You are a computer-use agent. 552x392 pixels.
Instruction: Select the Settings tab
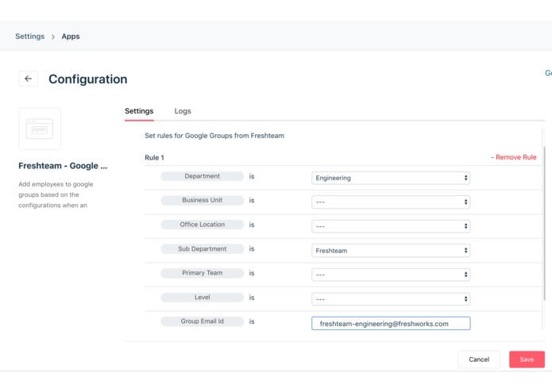tap(139, 111)
